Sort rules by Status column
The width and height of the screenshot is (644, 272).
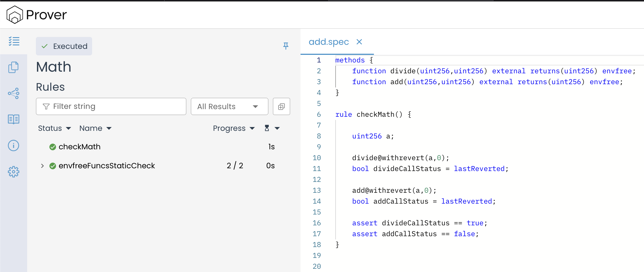click(54, 128)
